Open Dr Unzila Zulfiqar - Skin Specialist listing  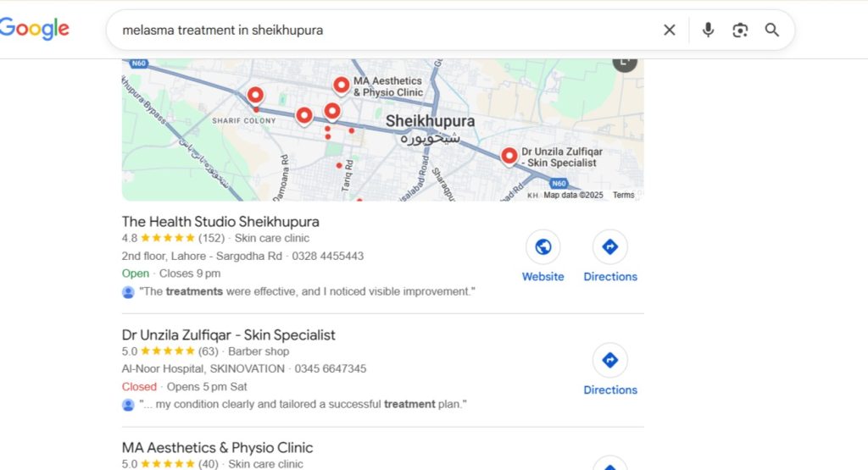(x=228, y=335)
